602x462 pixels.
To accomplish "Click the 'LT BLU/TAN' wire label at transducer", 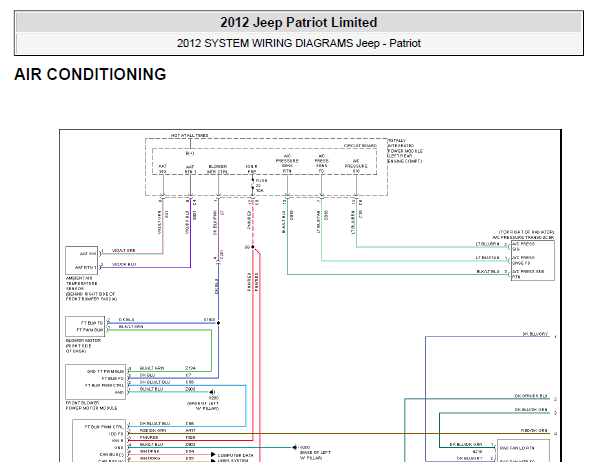I will [x=488, y=258].
